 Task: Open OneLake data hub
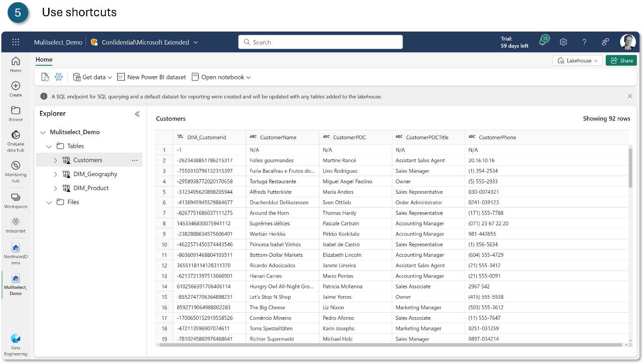tap(16, 141)
